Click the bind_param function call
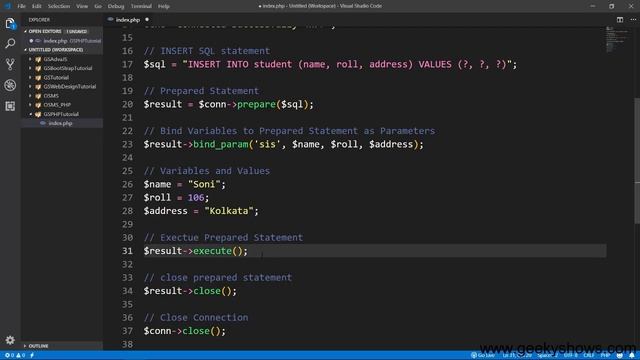Screen dimensions: 640x360 pos(220,144)
